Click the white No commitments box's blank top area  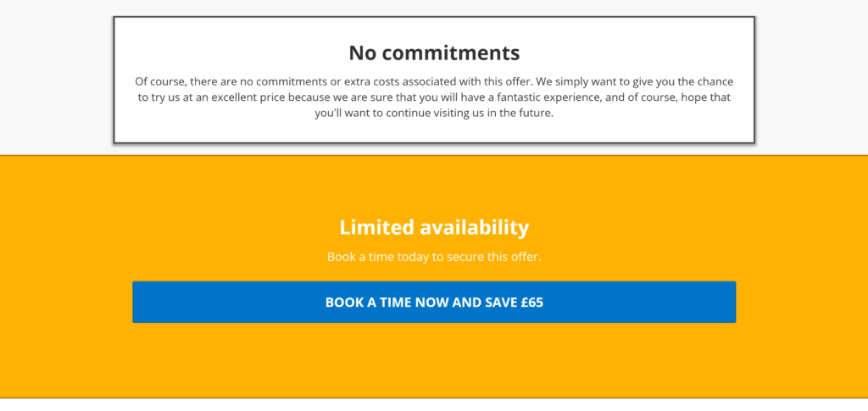tap(434, 29)
